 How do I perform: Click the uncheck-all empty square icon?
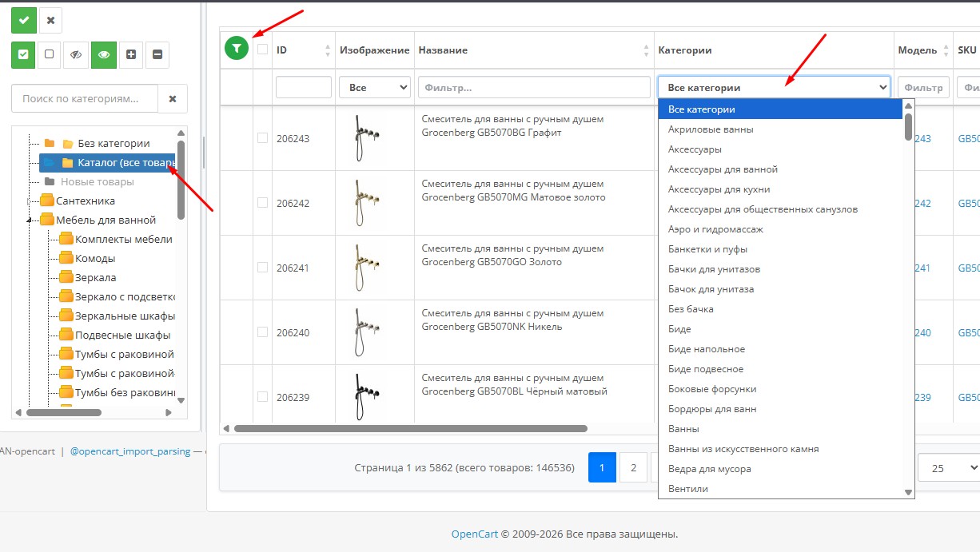coord(50,54)
